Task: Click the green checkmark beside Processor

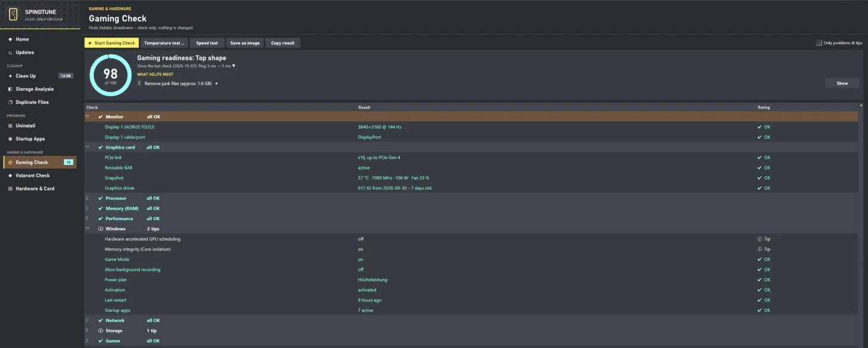Action: point(100,198)
